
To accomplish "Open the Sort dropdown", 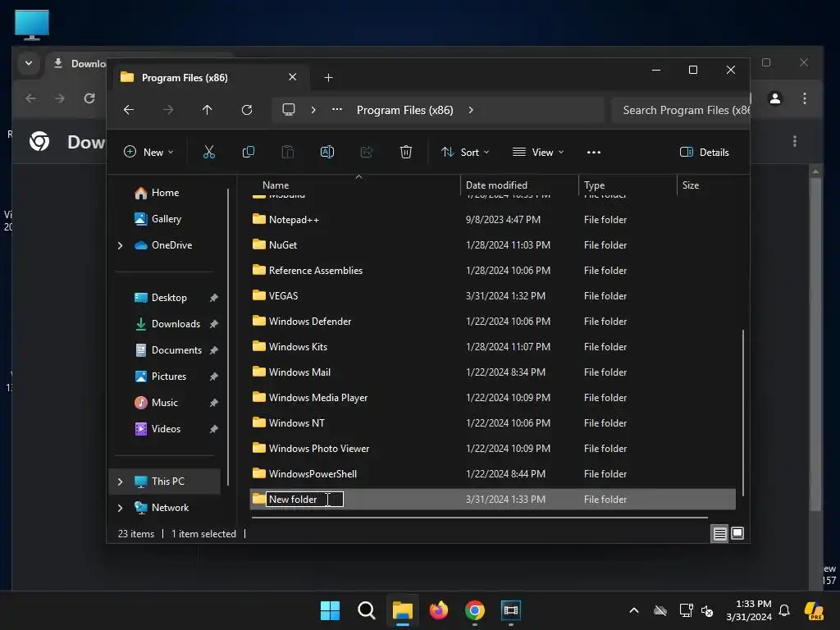I will point(464,152).
